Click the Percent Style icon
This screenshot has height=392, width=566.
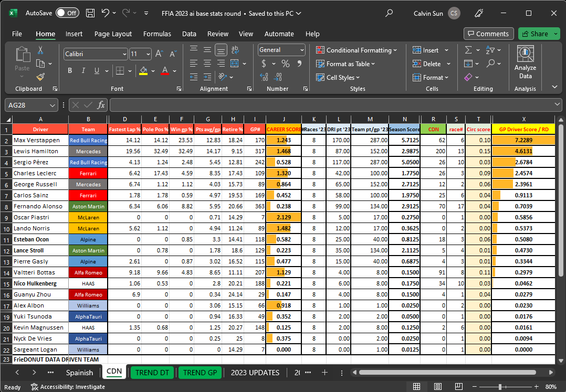point(286,64)
